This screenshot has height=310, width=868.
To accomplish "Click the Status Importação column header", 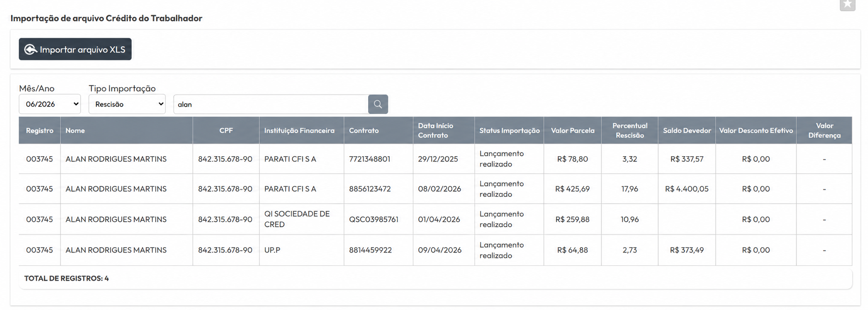I will click(509, 131).
